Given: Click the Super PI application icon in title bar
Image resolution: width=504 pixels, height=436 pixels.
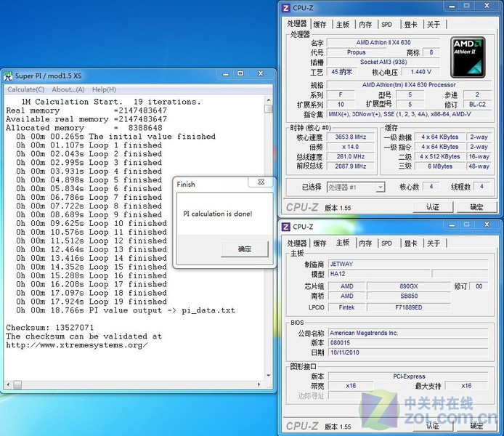Looking at the screenshot, I should (8, 76).
